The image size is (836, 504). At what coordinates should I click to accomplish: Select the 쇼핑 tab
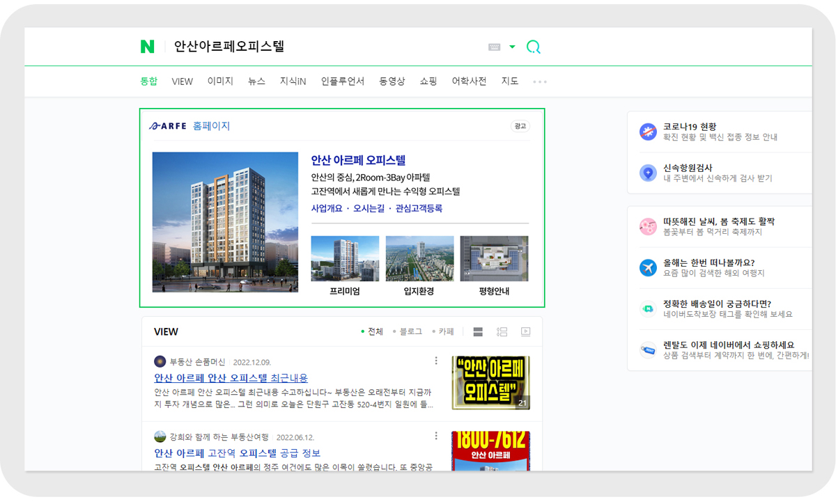tap(428, 81)
